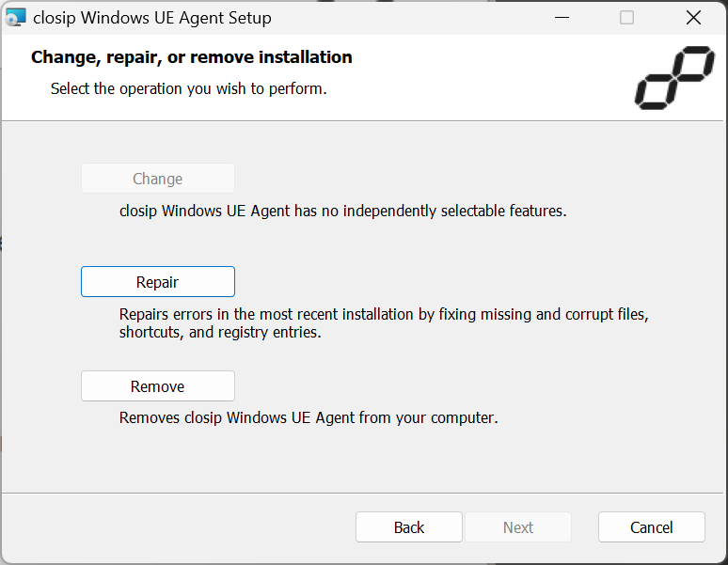Minimize the Setup window
Viewport: 728px width, 565px height.
point(562,18)
